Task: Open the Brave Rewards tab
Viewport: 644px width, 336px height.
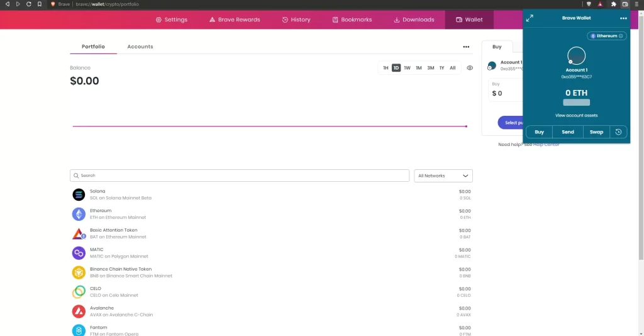Action: [x=235, y=20]
